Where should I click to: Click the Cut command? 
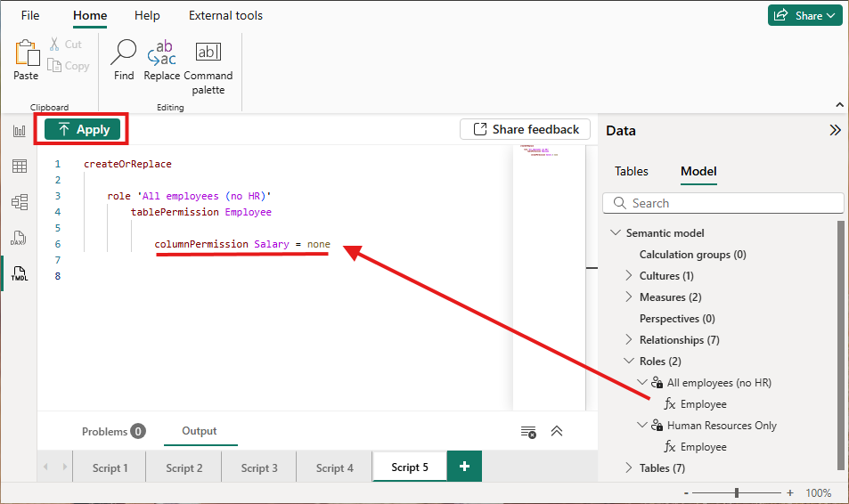(66, 45)
